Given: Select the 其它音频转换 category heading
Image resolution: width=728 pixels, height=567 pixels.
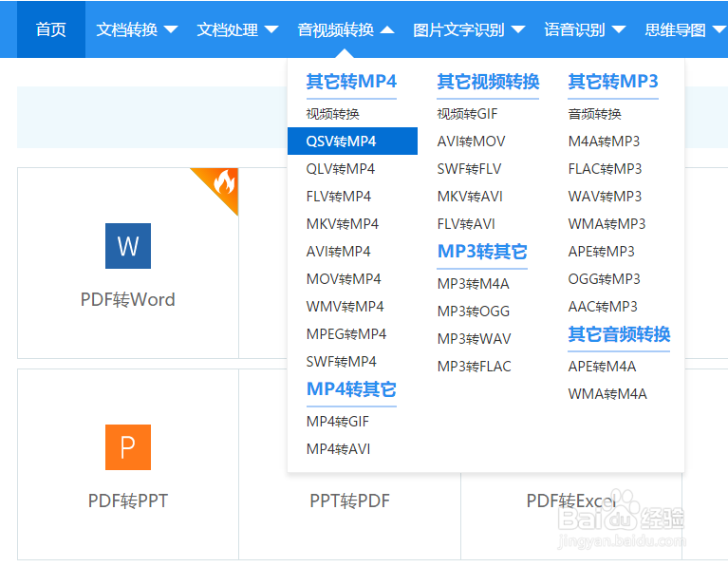Looking at the screenshot, I should pos(619,334).
